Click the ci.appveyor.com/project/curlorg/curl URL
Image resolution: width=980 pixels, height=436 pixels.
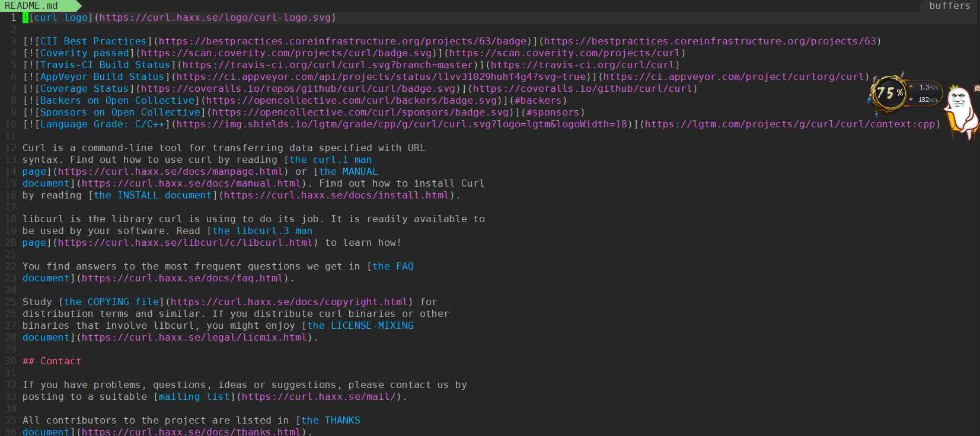click(x=734, y=76)
